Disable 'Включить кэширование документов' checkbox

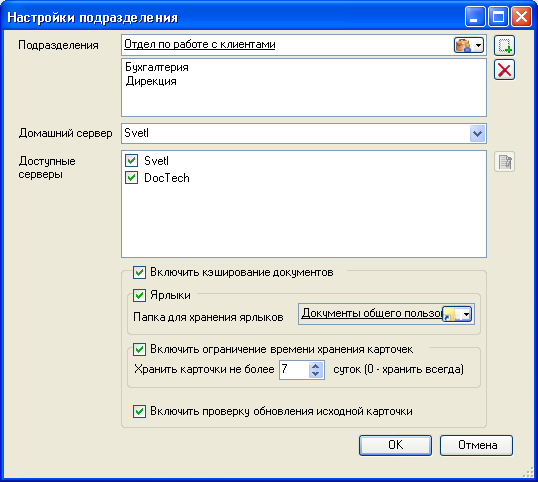click(x=139, y=272)
